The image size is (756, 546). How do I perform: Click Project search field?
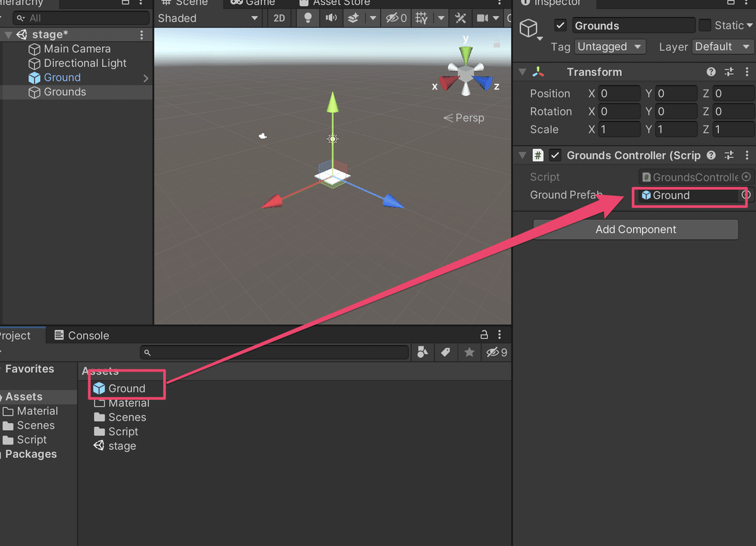pos(274,353)
